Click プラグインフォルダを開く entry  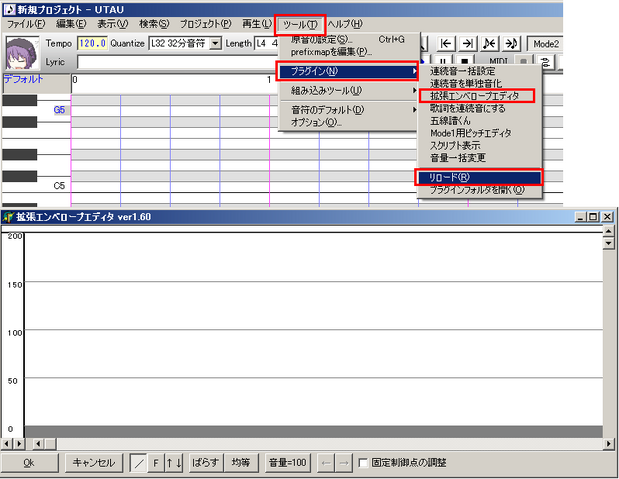[x=479, y=190]
